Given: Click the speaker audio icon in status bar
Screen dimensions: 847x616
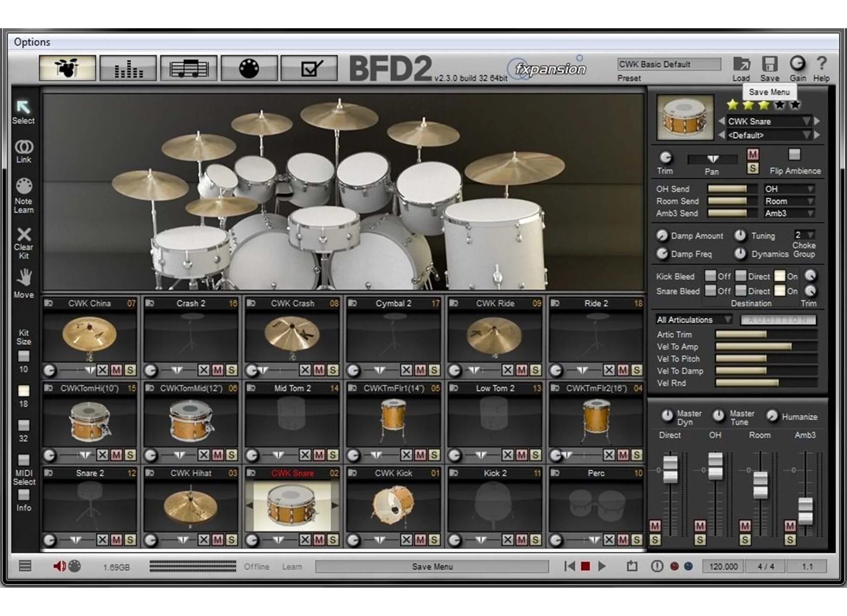Looking at the screenshot, I should point(59,566).
